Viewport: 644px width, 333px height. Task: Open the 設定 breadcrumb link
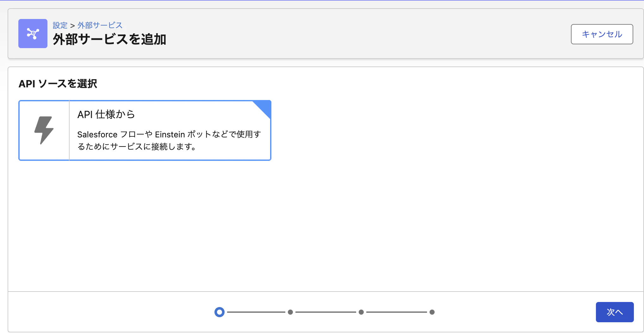60,25
